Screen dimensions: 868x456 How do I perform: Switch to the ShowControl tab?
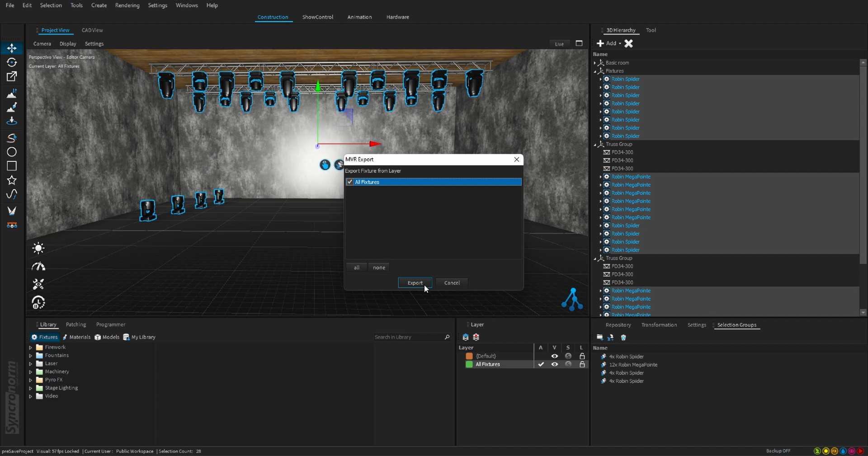[x=317, y=17]
